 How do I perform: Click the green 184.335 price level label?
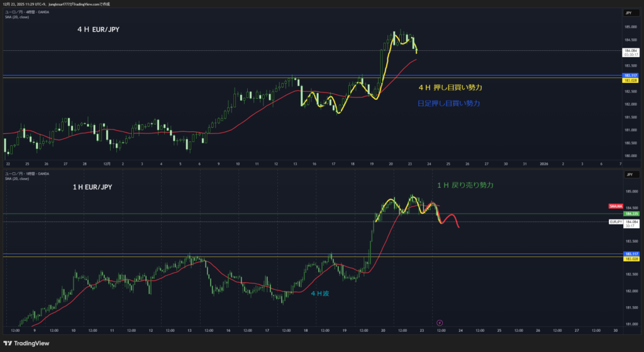pos(631,214)
